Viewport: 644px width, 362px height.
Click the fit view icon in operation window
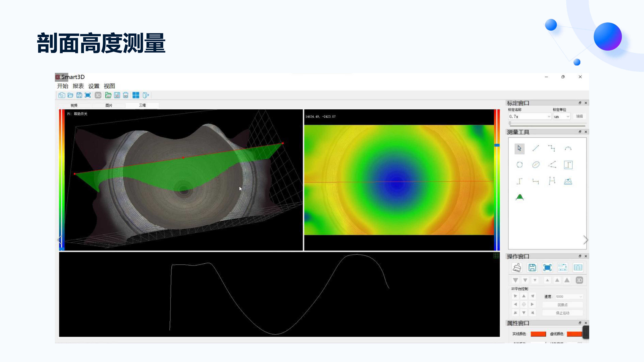click(547, 268)
